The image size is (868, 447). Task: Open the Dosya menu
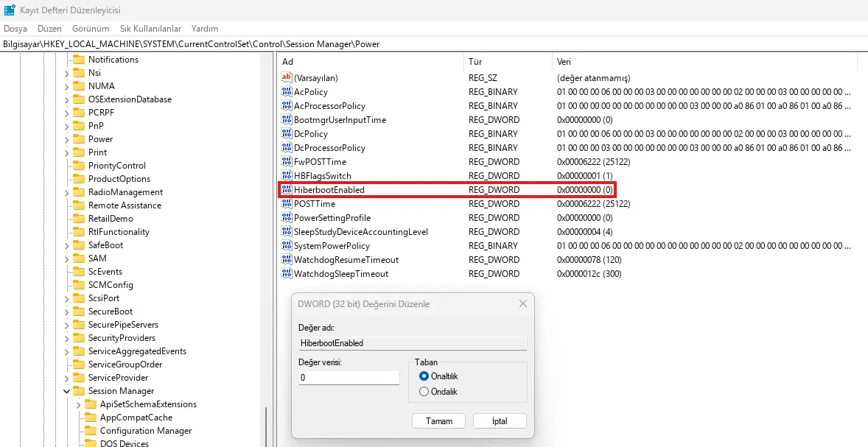coord(15,28)
